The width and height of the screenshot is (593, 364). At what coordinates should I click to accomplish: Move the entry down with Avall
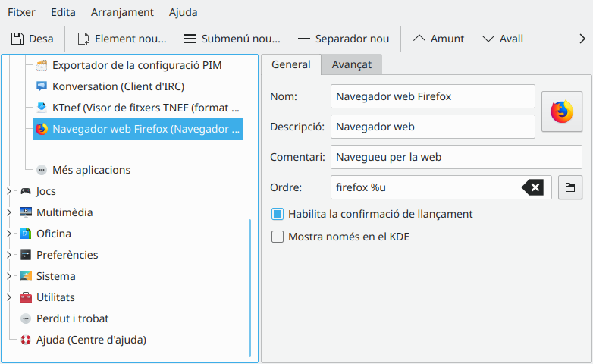coord(502,39)
